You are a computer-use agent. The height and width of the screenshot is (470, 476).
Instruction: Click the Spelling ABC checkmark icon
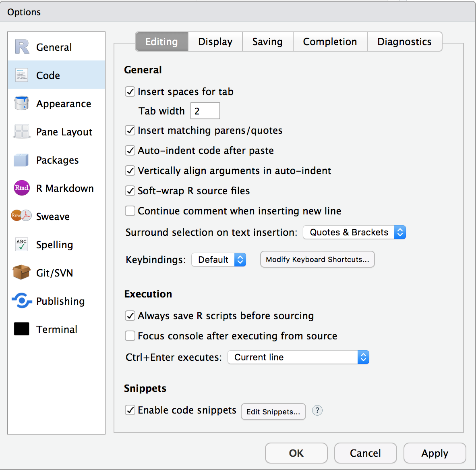click(21, 244)
